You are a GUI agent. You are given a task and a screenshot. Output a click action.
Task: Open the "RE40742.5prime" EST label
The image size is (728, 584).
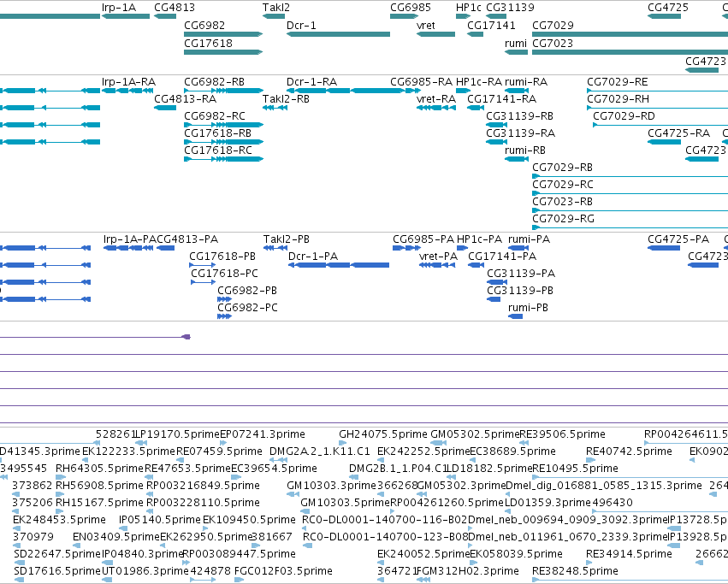[629, 451]
